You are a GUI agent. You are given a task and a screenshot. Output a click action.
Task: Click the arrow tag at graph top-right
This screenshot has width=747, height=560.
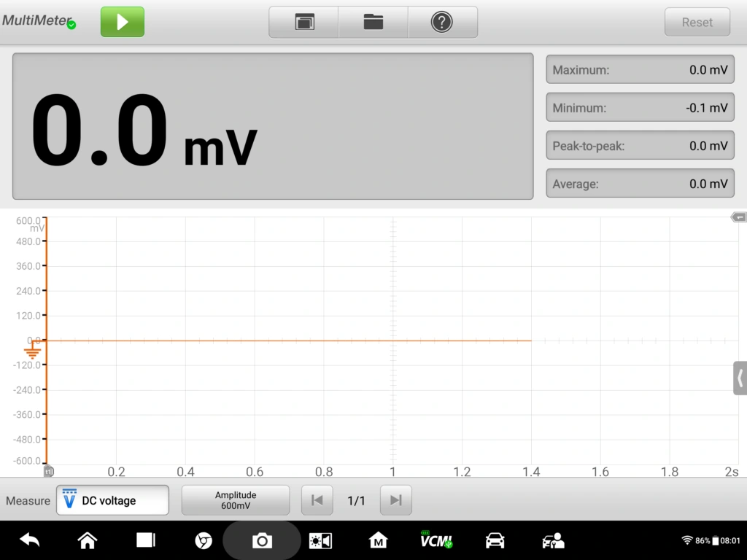pos(739,217)
